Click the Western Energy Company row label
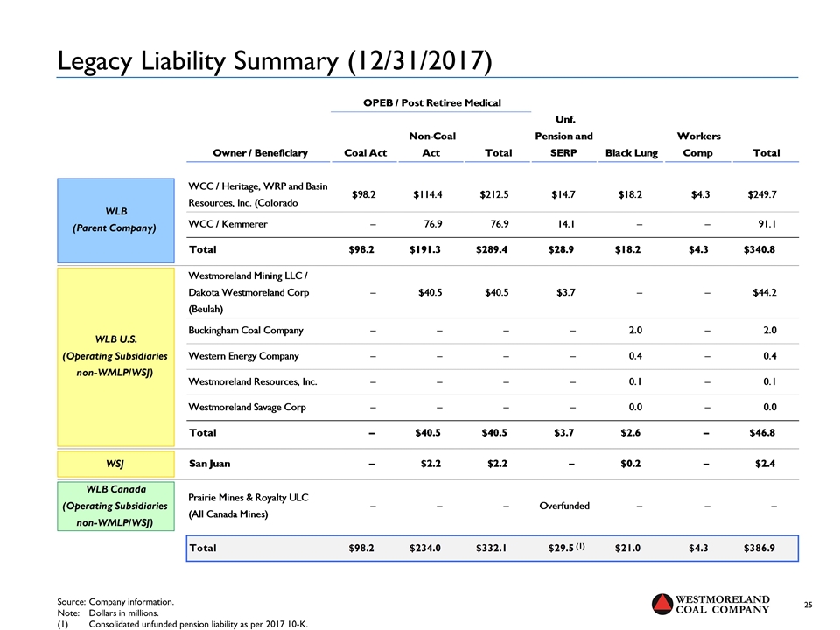 [243, 356]
